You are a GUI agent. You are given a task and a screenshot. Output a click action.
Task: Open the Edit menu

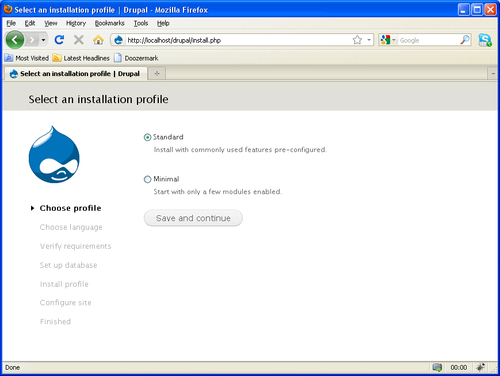pyautogui.click(x=30, y=23)
